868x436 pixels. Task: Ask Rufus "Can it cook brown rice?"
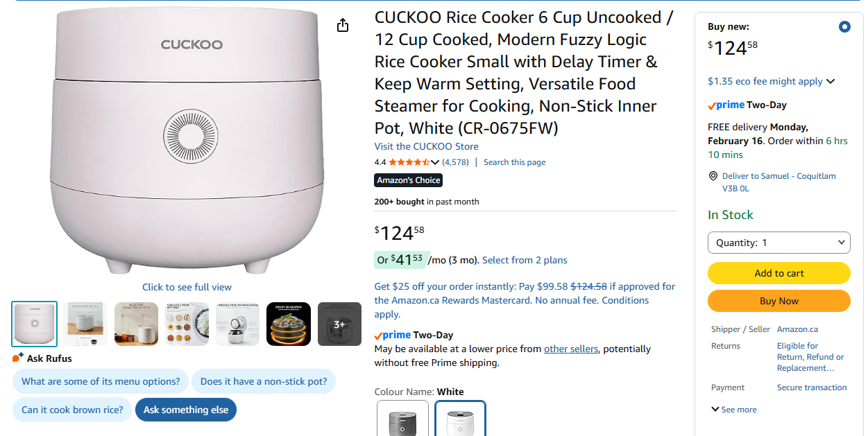[72, 410]
